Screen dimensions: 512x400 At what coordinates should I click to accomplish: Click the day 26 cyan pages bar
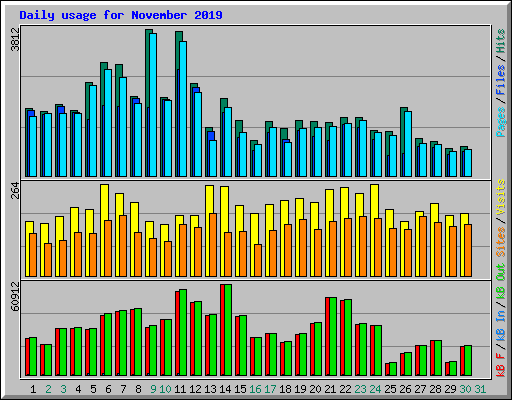(408, 144)
